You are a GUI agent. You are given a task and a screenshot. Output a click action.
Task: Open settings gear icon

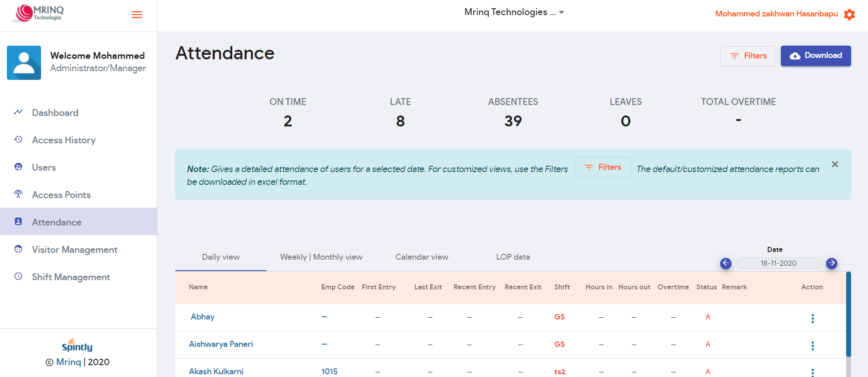[x=849, y=15]
